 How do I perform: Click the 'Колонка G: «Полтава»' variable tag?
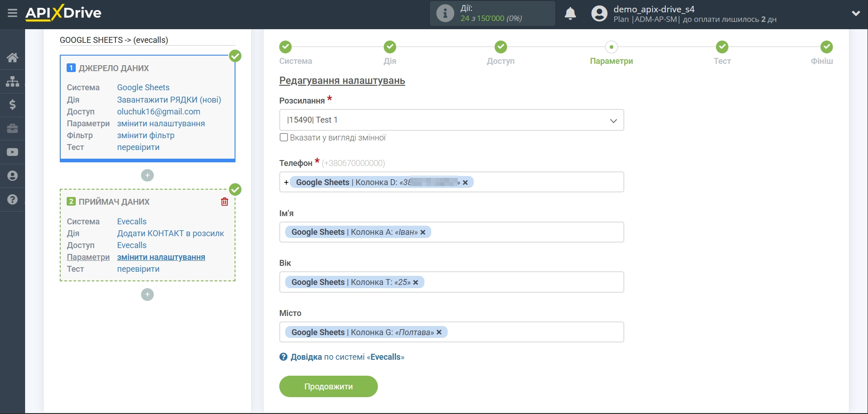tap(366, 332)
